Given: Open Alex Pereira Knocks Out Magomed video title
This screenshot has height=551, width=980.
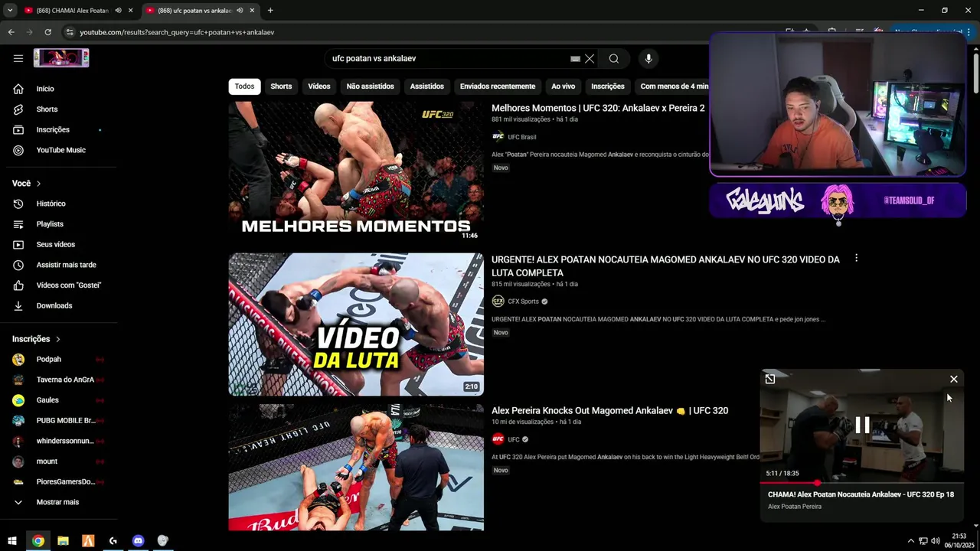Looking at the screenshot, I should (609, 410).
